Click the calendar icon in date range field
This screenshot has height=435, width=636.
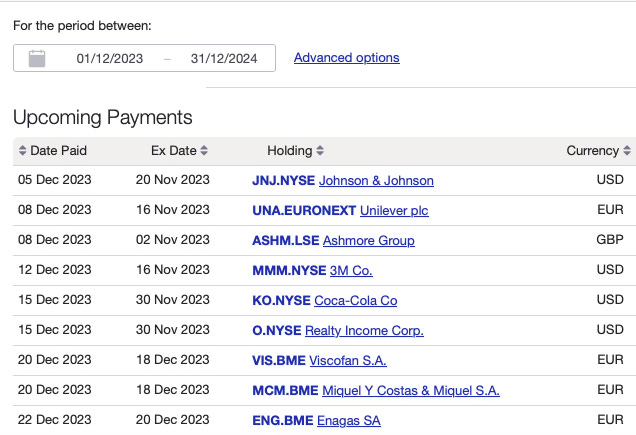37,58
